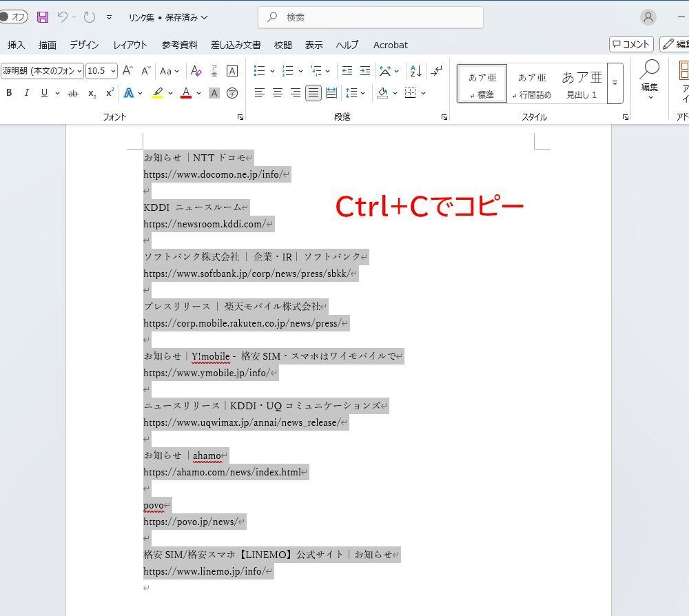Toggle show/hide paragraph marks
This screenshot has width=689, height=616.
(x=436, y=71)
